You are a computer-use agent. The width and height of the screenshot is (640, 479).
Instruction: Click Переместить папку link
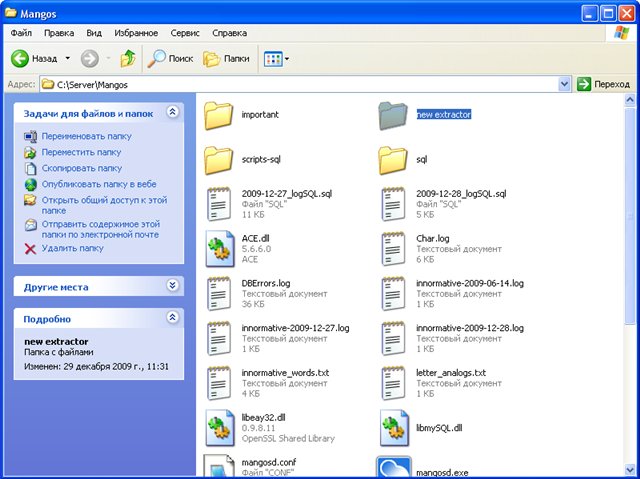pyautogui.click(x=81, y=152)
